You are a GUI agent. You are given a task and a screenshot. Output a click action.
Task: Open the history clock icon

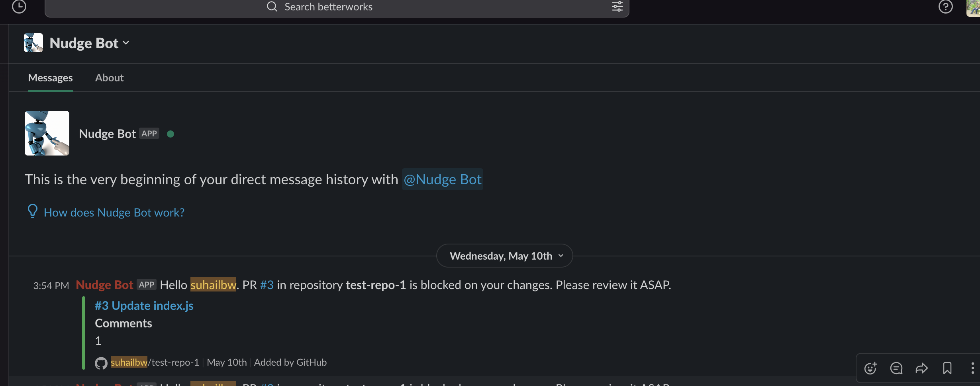click(x=19, y=7)
